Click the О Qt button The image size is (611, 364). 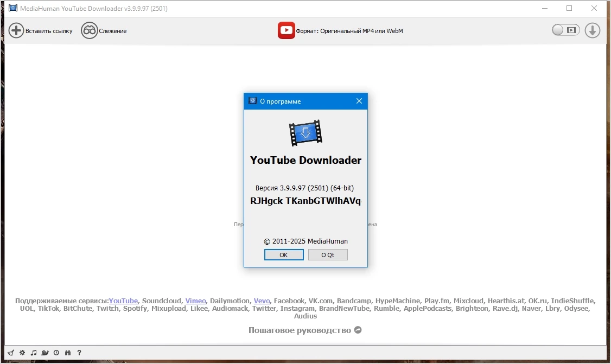(328, 255)
